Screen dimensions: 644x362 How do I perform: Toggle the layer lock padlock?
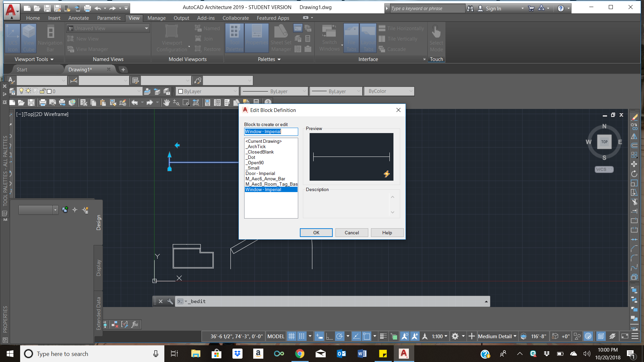(42, 91)
